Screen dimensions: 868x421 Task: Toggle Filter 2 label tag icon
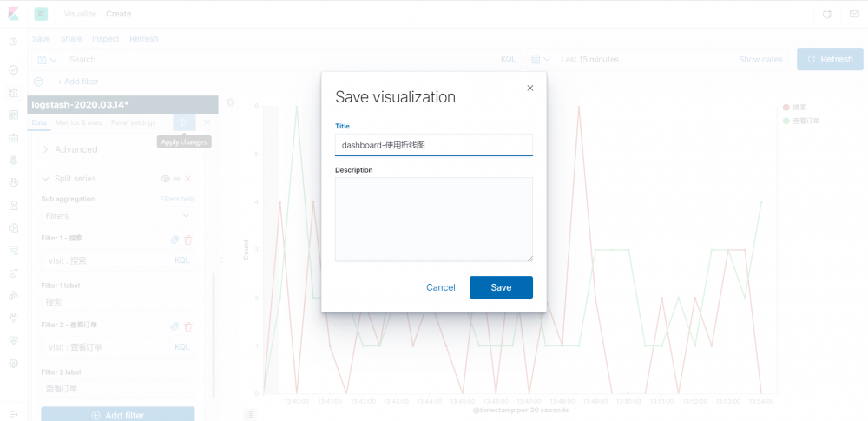click(x=174, y=327)
